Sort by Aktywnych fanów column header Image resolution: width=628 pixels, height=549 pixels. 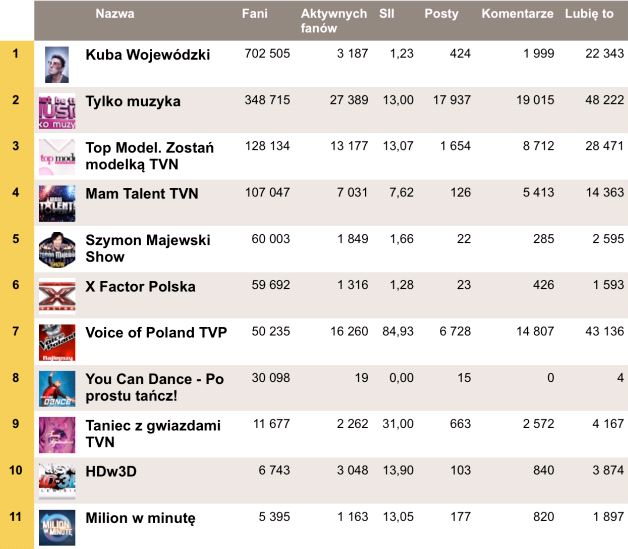click(333, 20)
